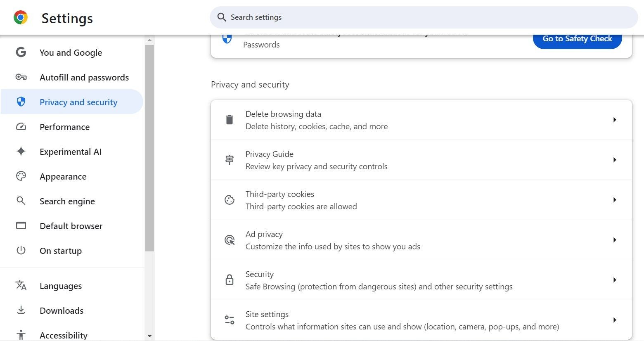Image resolution: width=644 pixels, height=341 pixels.
Task: Click the Site settings sliders icon
Action: click(x=230, y=320)
